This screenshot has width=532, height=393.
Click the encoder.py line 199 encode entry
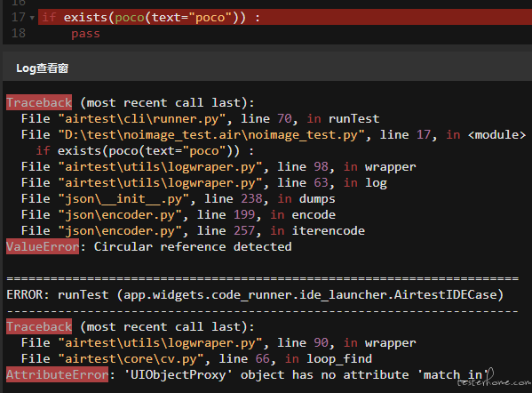179,214
